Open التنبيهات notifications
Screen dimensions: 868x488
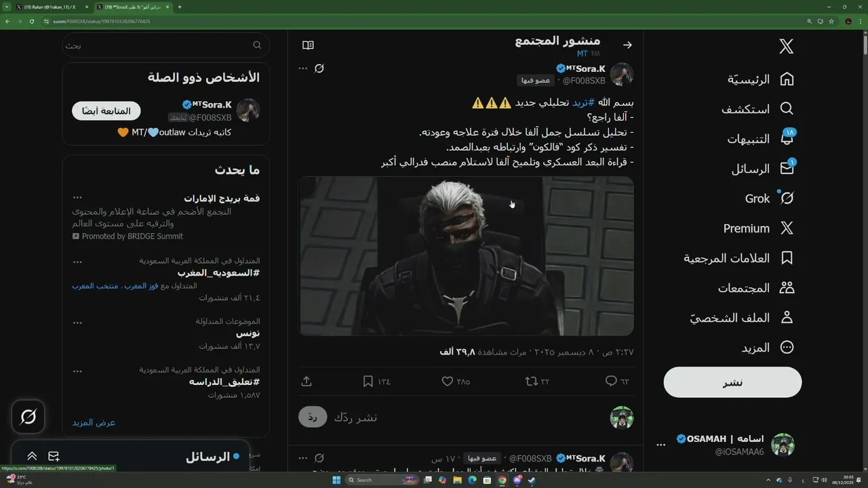[x=761, y=139]
